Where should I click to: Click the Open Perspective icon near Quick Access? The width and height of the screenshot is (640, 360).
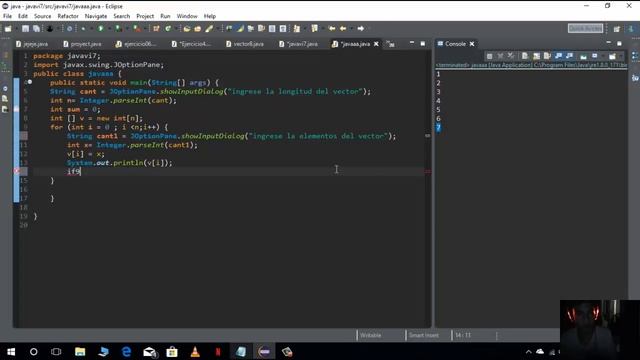(x=617, y=29)
